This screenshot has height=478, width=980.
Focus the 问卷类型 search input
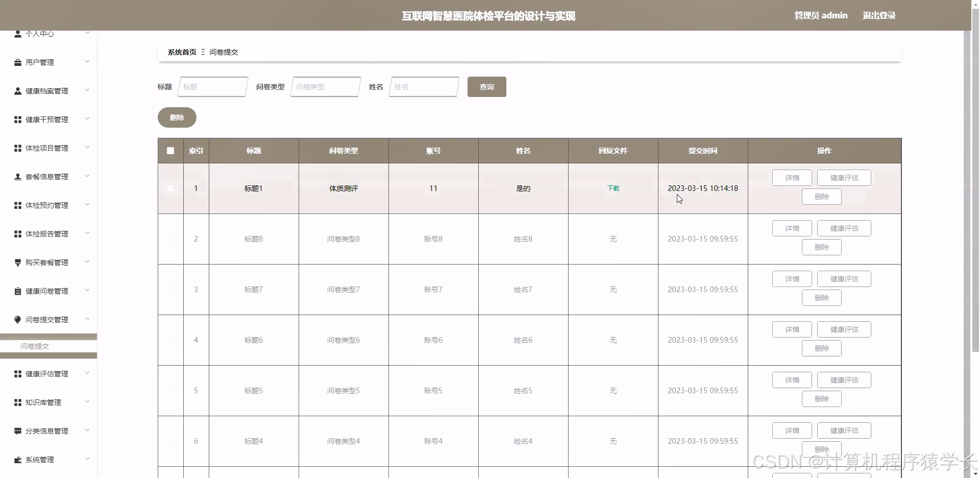326,87
